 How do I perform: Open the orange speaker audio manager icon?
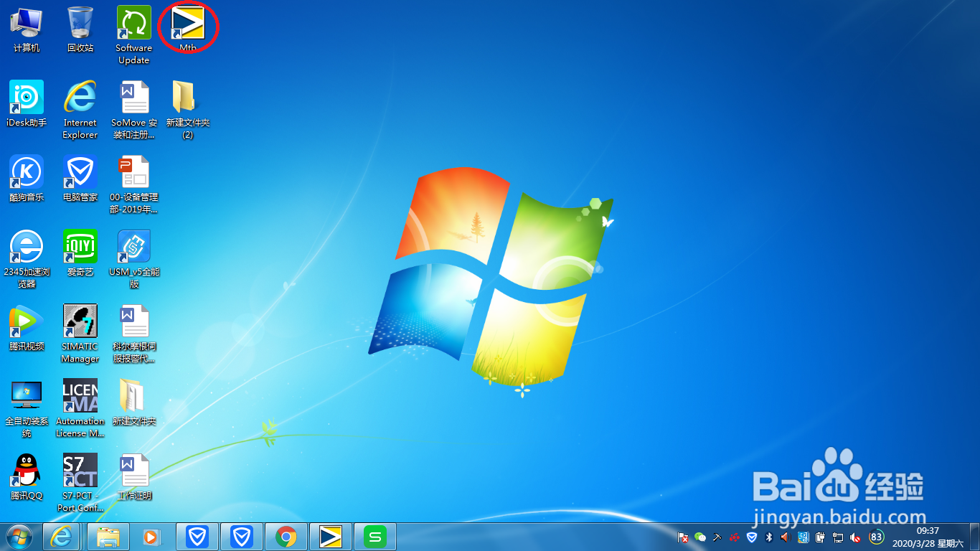tap(786, 537)
